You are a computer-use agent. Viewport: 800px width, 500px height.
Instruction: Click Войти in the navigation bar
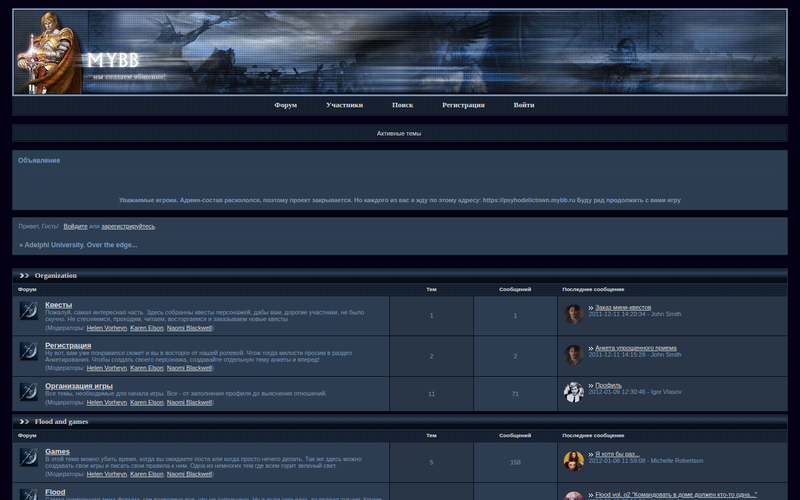524,105
